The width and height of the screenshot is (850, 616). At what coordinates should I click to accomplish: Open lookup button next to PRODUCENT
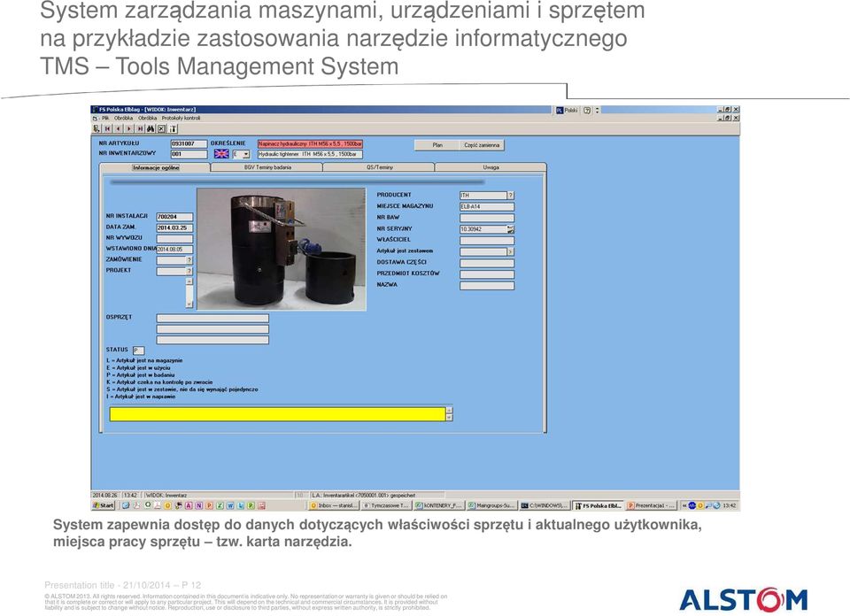pyautogui.click(x=510, y=195)
